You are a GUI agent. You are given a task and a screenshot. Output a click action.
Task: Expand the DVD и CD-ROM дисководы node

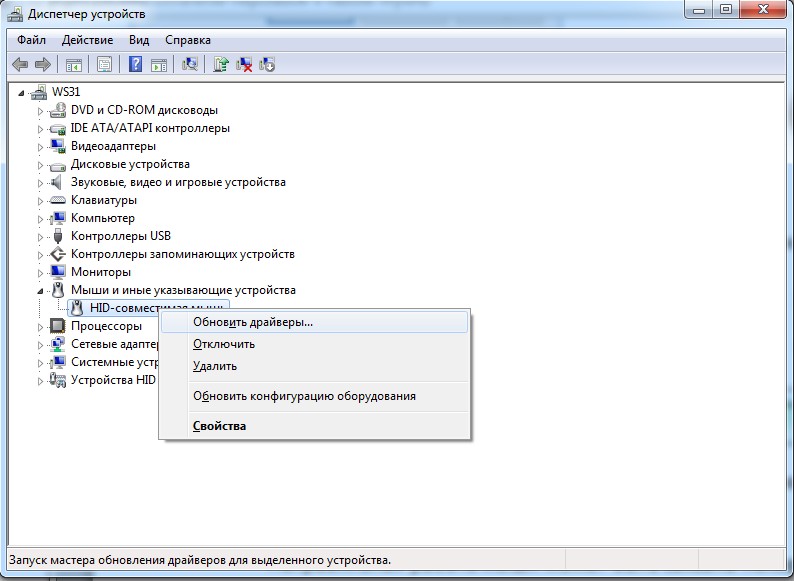tap(41, 110)
